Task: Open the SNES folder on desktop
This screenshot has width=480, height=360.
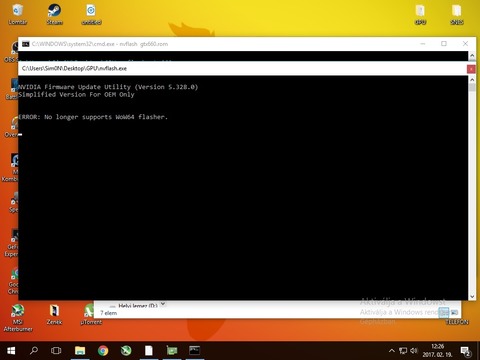Action: (457, 14)
